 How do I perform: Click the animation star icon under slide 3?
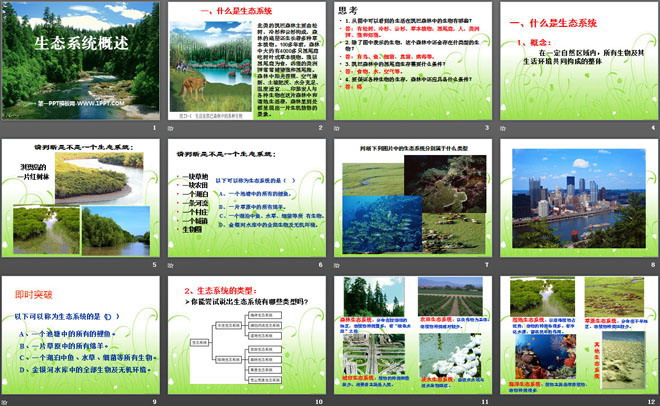pyautogui.click(x=337, y=128)
